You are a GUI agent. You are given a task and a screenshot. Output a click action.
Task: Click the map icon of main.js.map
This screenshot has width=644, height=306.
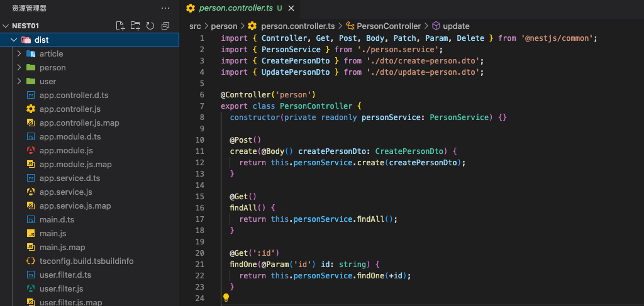pos(30,248)
